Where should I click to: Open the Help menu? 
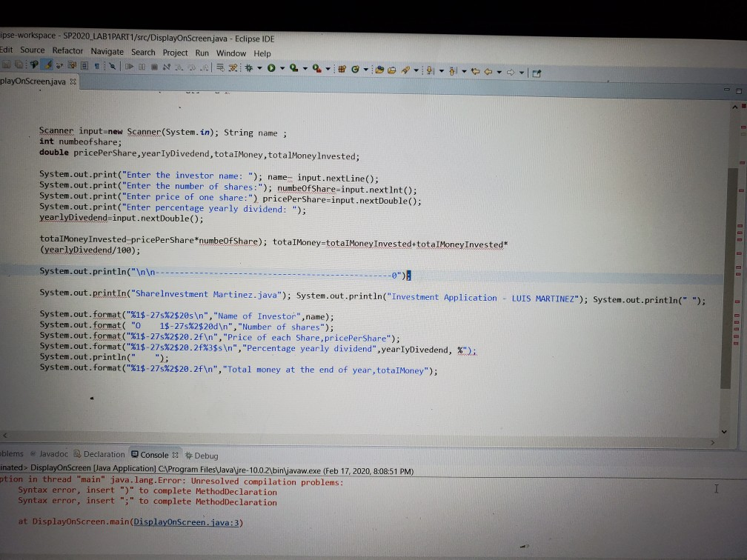tap(262, 54)
